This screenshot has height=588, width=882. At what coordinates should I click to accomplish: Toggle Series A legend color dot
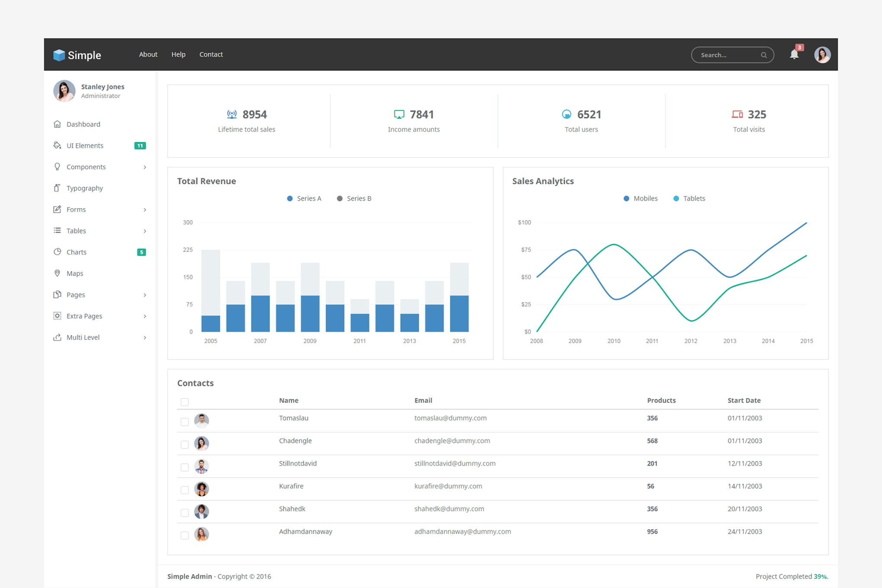[290, 199]
